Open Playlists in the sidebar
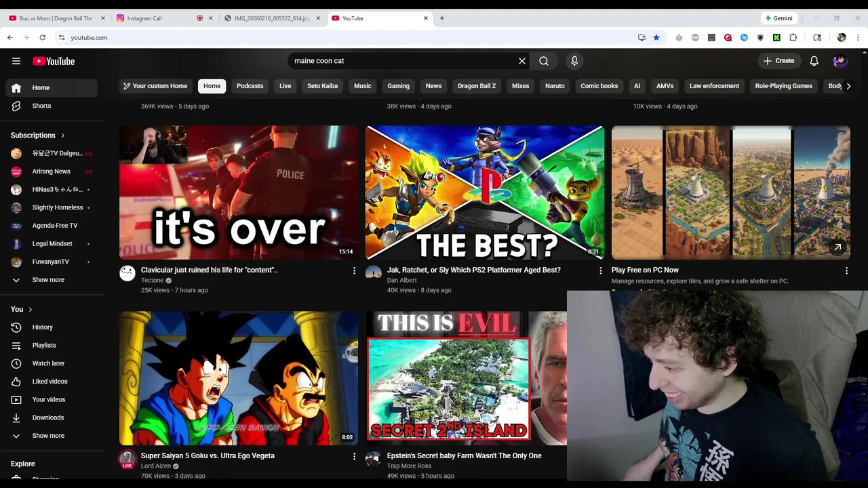Viewport: 868px width, 488px height. pyautogui.click(x=52, y=346)
